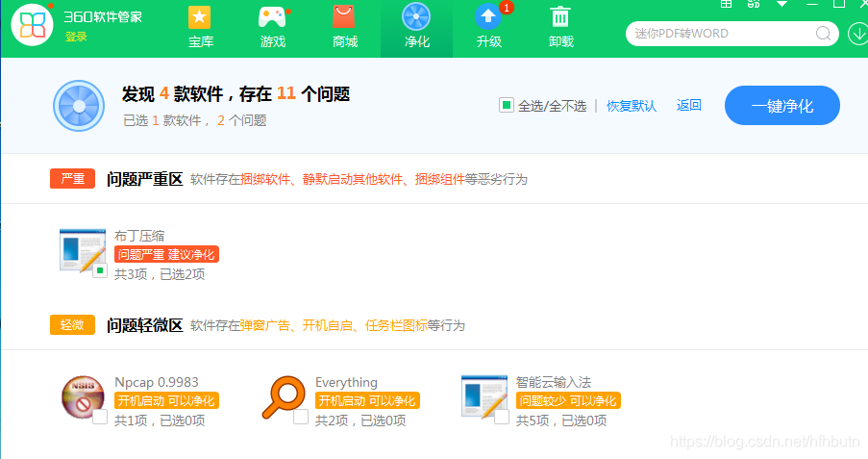Click the Everything name text
The height and width of the screenshot is (459, 868).
[347, 382]
